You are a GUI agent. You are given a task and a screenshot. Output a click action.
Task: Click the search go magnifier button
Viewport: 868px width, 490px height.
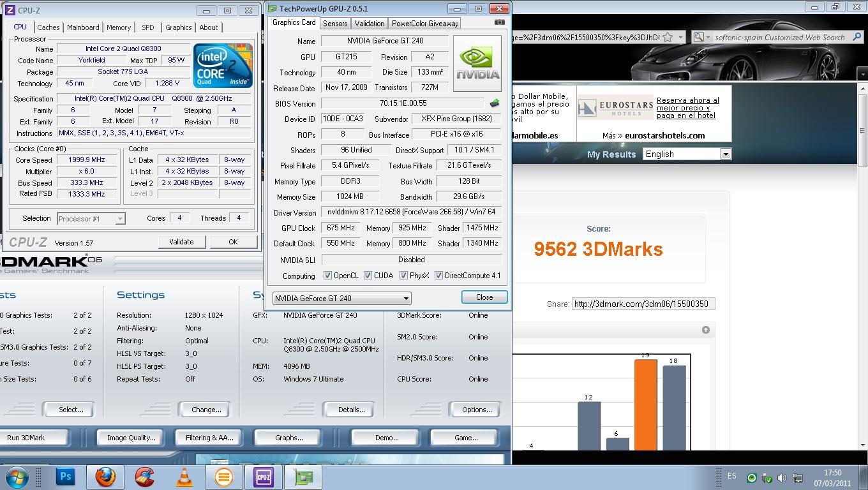[x=857, y=37]
